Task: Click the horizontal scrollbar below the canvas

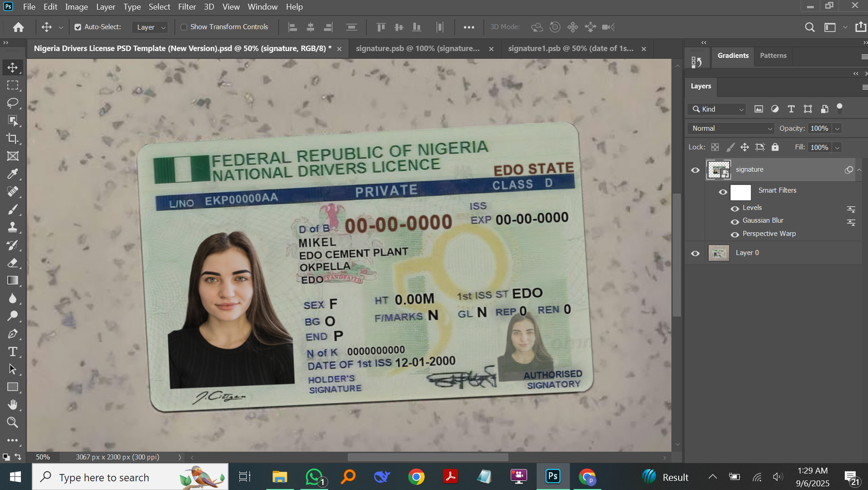Action: pos(427,457)
